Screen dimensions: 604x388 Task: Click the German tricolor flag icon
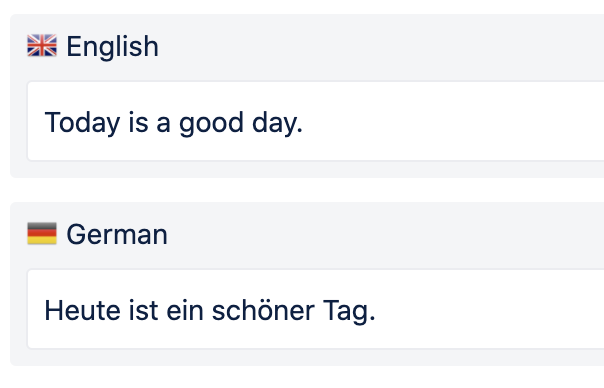(x=42, y=233)
